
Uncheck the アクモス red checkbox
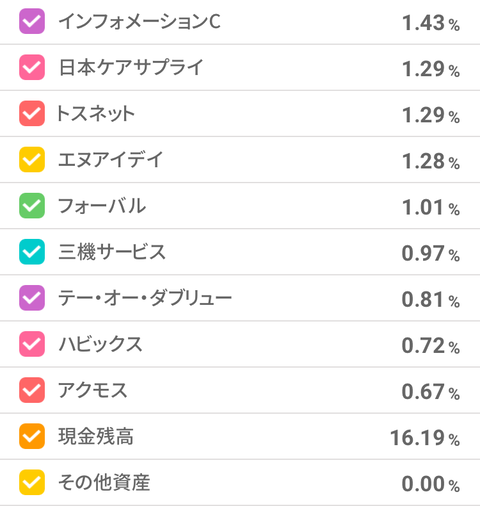tap(32, 390)
